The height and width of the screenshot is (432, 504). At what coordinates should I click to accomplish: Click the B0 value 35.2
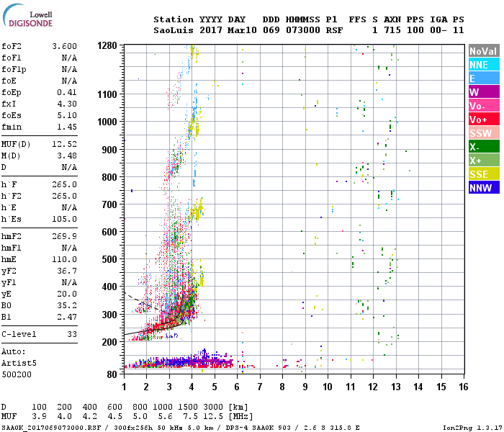click(x=67, y=305)
